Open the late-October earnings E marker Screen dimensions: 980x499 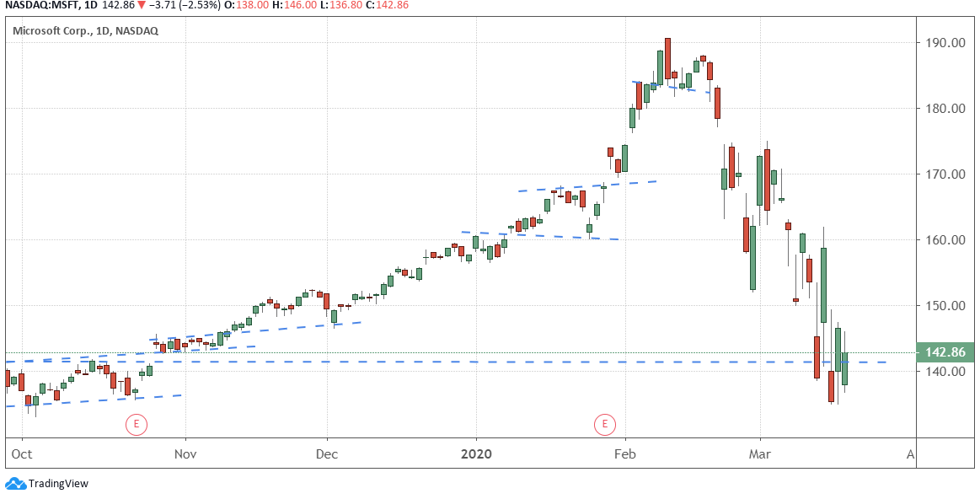point(137,424)
